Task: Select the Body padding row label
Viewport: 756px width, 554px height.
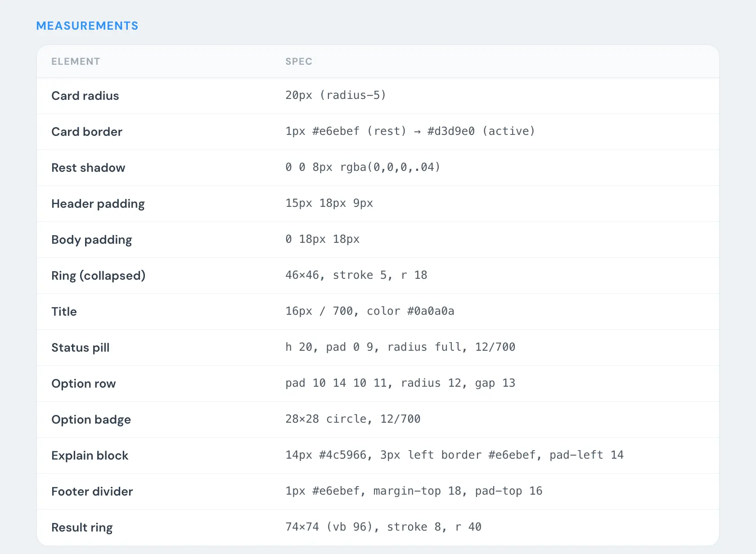Action: (x=92, y=240)
